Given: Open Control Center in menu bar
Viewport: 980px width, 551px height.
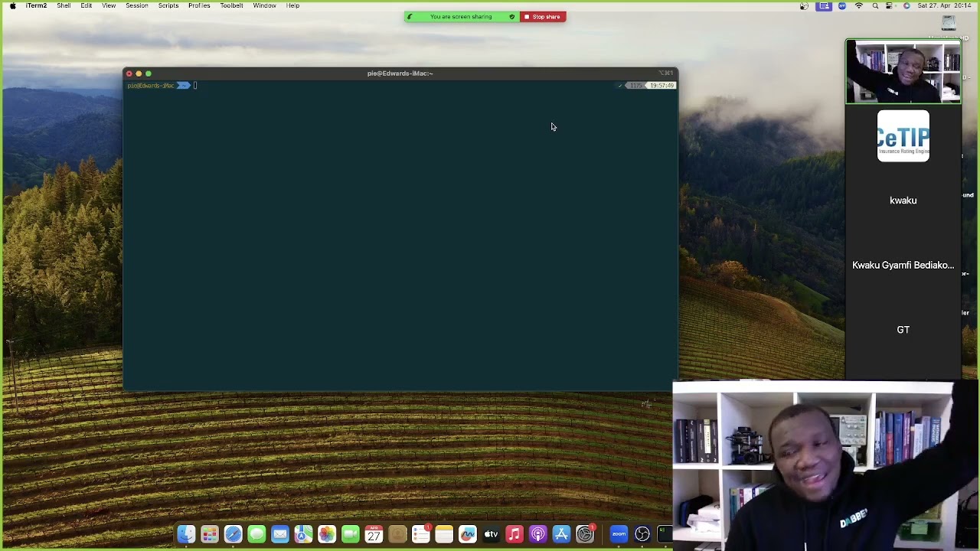Looking at the screenshot, I should 890,5.
